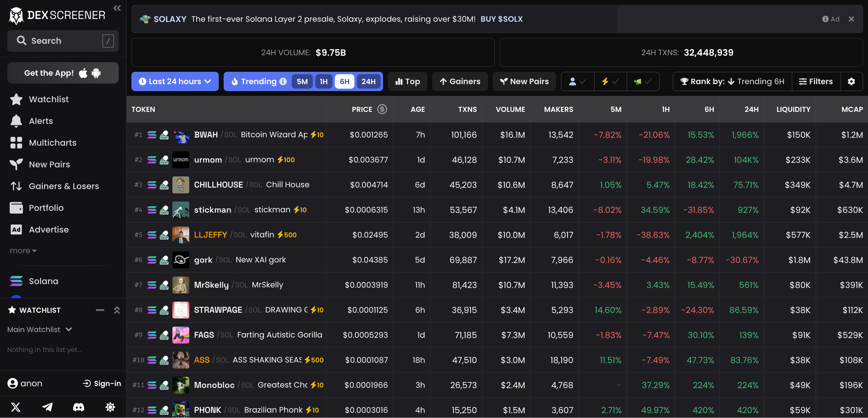Open STRAWPAGE token row
Screen dimensions: 868x418
pos(497,310)
